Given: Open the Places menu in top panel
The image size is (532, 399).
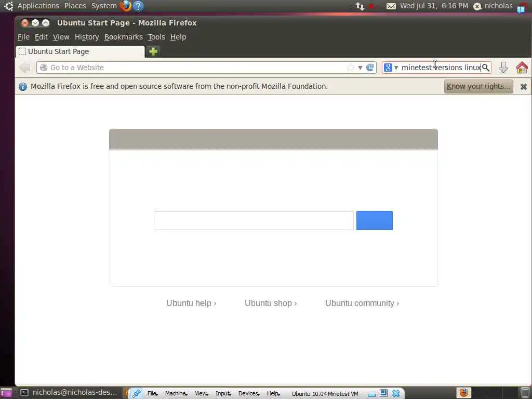Looking at the screenshot, I should point(75,6).
